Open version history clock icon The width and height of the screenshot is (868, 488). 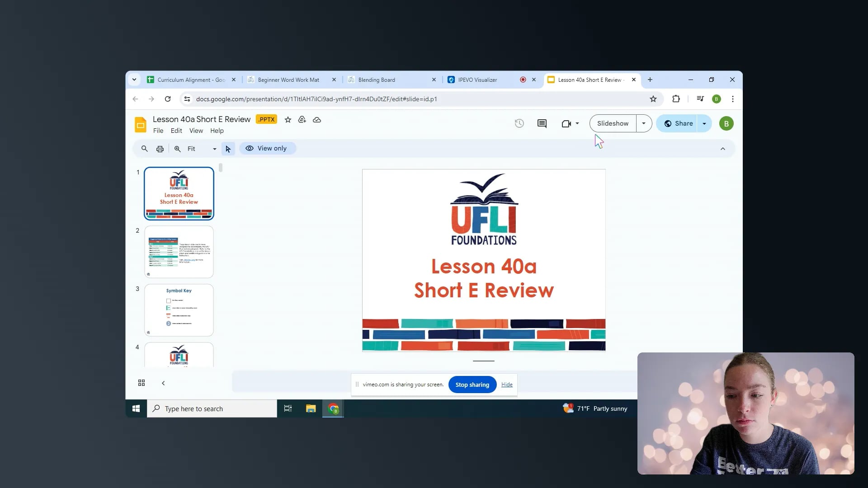[519, 123]
